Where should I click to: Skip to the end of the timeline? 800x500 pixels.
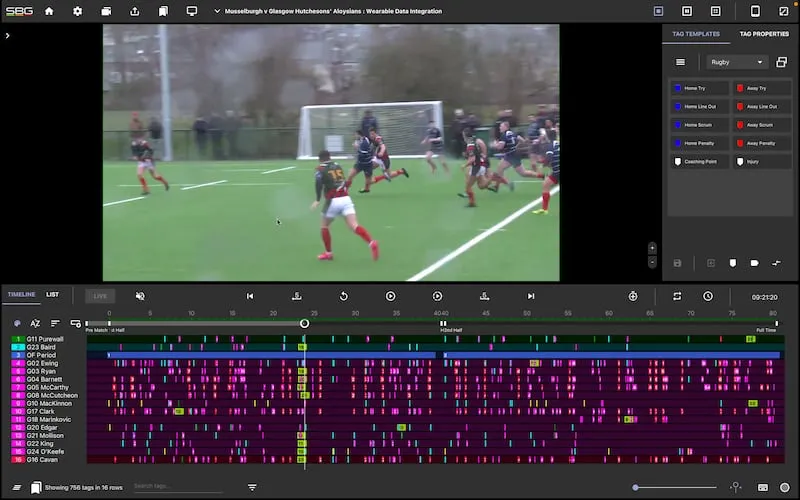point(531,296)
